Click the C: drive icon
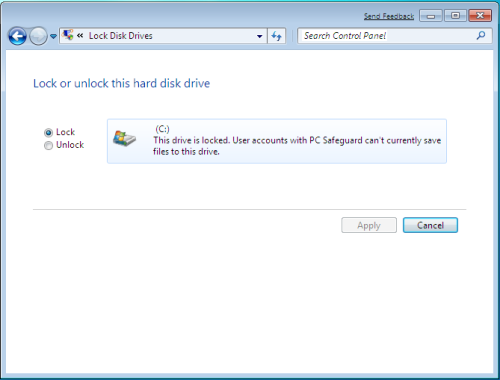Viewport: 500px width, 380px height. (124, 138)
